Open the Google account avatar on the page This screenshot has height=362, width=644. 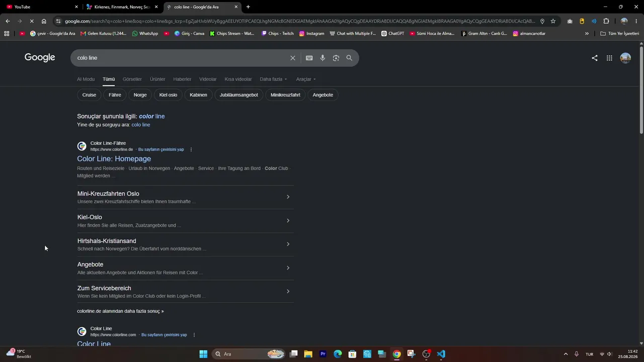[625, 58]
